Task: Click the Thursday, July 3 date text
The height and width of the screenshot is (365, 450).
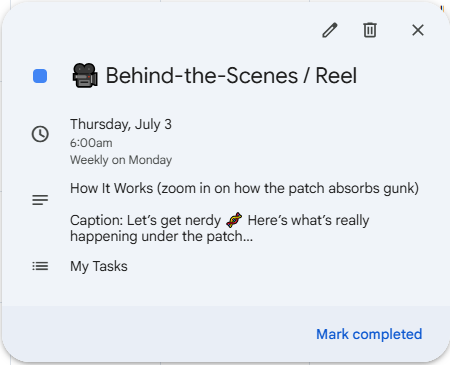Action: (121, 124)
